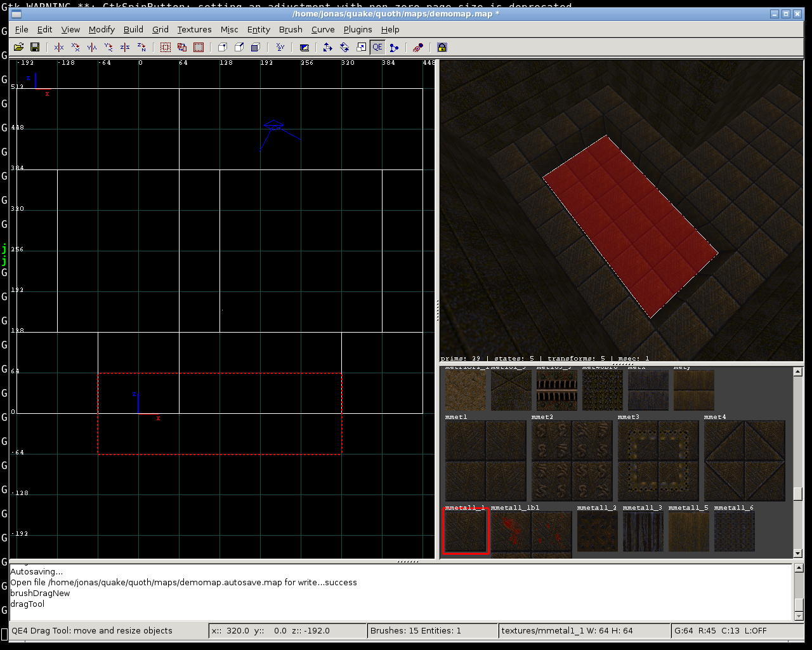This screenshot has height=650, width=812.
Task: Flip selection along the Y axis
Action: tap(92, 47)
